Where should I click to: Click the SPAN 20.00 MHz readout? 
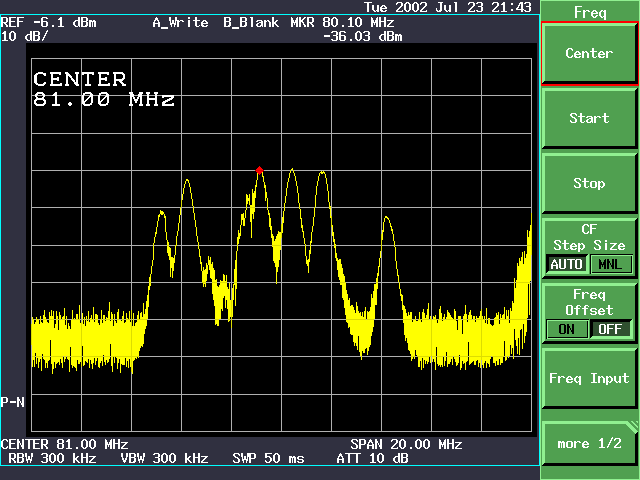click(406, 444)
